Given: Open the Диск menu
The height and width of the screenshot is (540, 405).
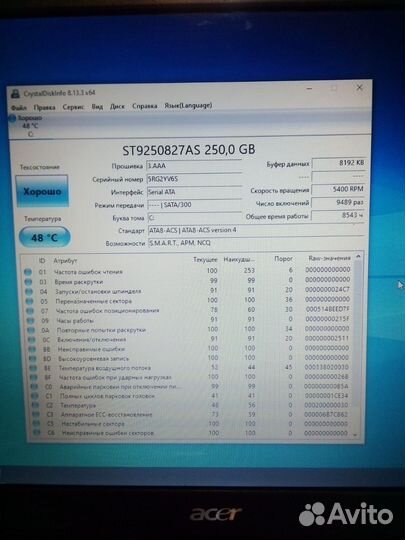Looking at the screenshot, I should [x=117, y=106].
